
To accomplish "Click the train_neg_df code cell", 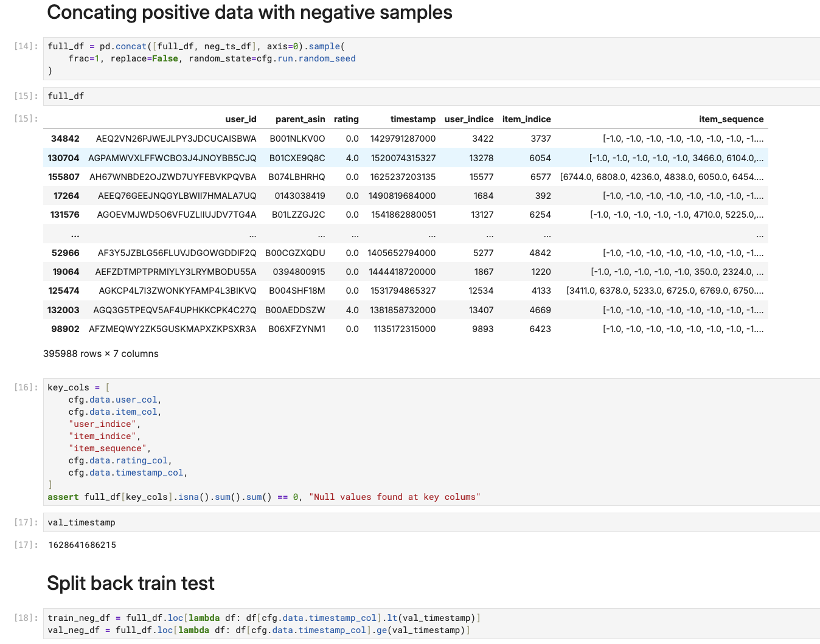I will coord(432,624).
